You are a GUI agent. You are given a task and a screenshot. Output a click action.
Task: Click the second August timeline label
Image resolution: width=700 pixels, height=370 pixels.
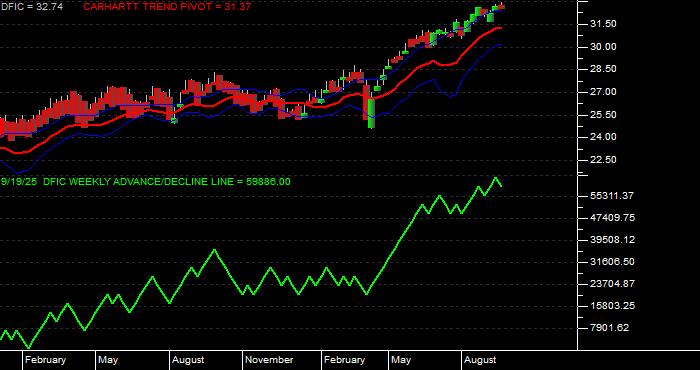pos(480,360)
